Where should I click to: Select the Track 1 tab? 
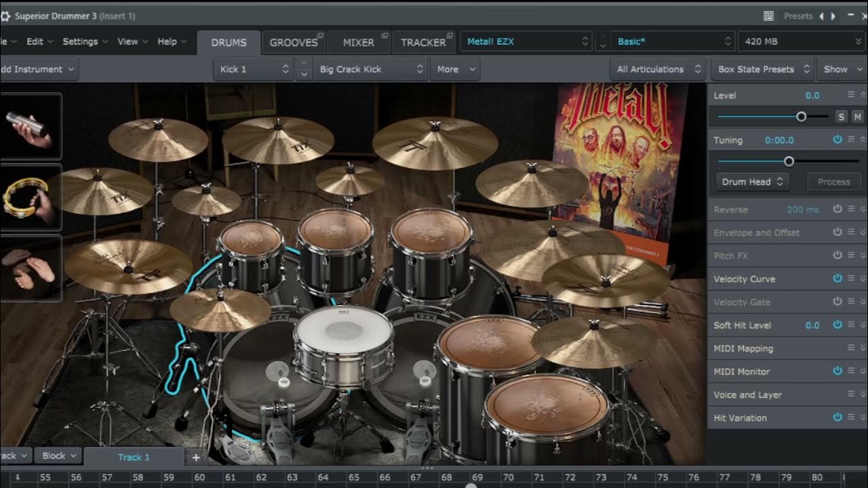[134, 457]
